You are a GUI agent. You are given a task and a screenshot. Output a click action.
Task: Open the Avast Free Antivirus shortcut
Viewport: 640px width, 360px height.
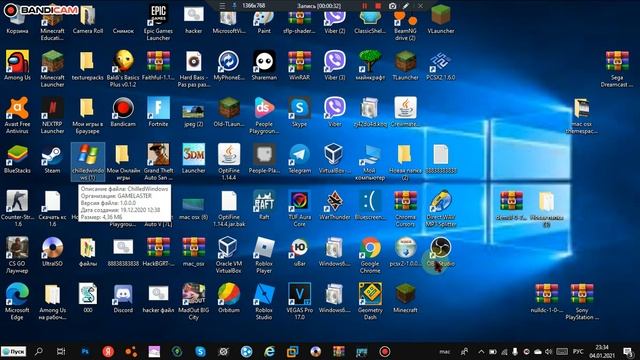(17, 115)
